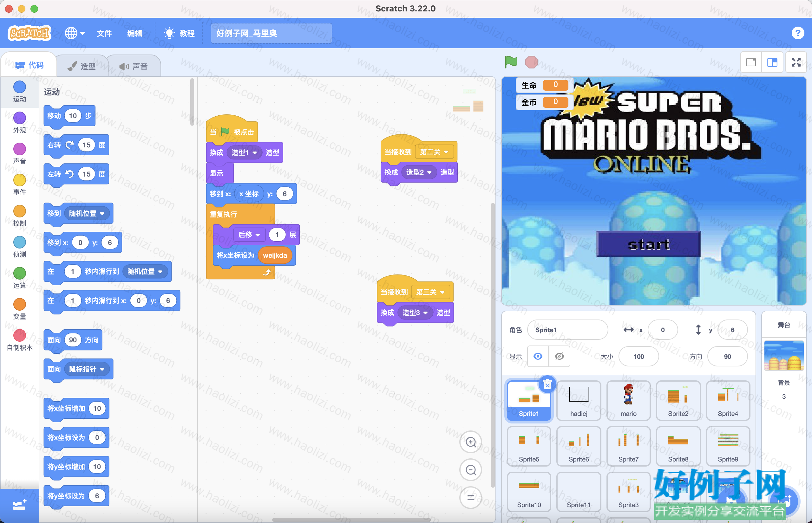Click the 重复执行 loop block

pos(223,214)
